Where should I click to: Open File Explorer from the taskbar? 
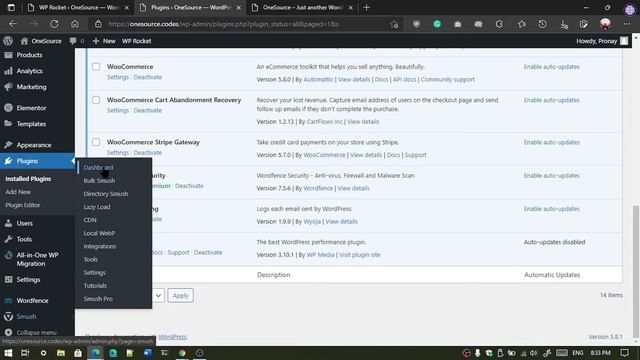[x=61, y=353]
